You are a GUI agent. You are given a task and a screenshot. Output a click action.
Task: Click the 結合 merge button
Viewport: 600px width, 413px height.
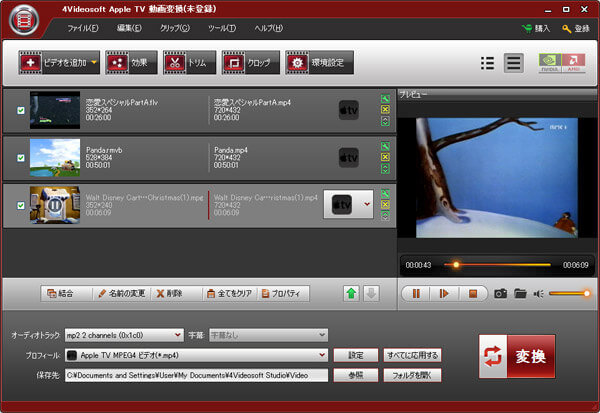point(65,294)
